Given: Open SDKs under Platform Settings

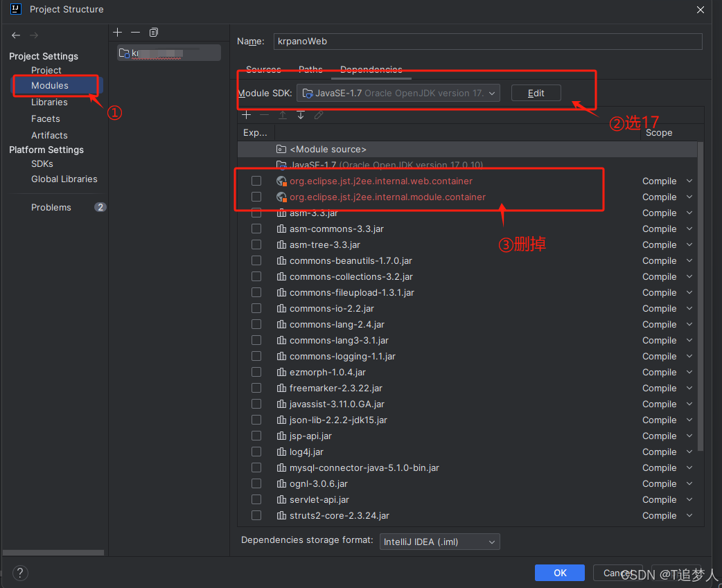Looking at the screenshot, I should pos(42,163).
